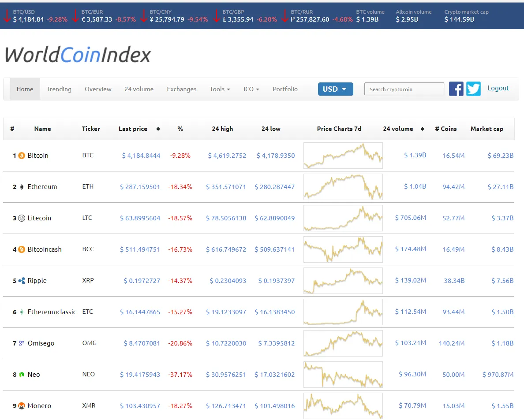Open the Twitter page icon

click(x=473, y=89)
